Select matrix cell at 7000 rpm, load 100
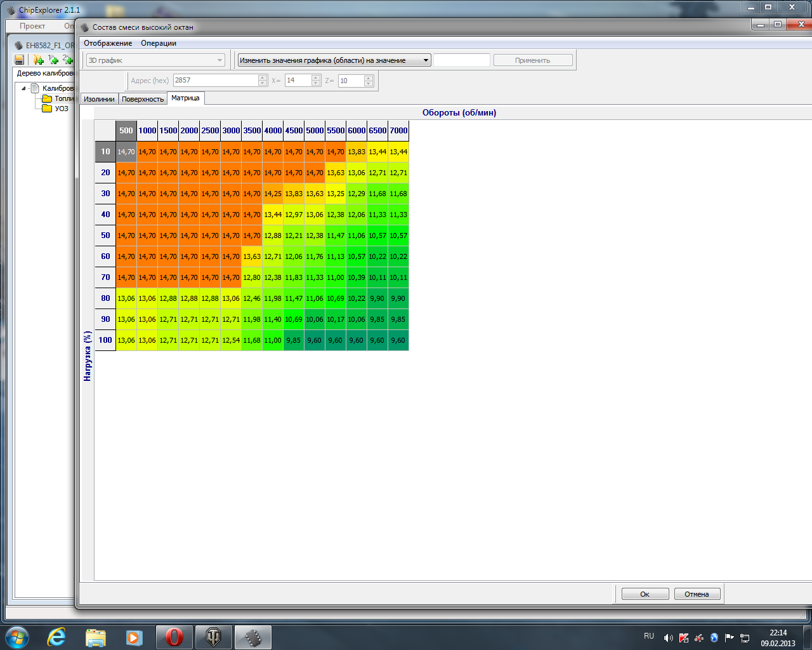 pos(398,340)
